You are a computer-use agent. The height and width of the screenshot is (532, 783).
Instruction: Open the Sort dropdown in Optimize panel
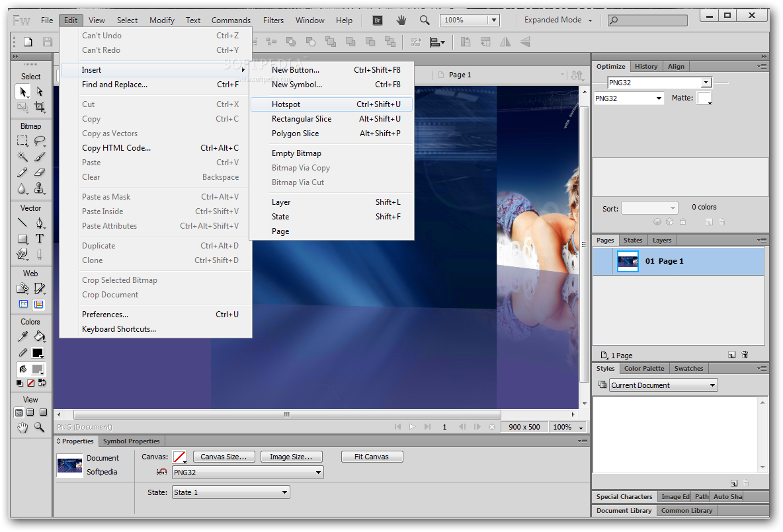point(649,208)
